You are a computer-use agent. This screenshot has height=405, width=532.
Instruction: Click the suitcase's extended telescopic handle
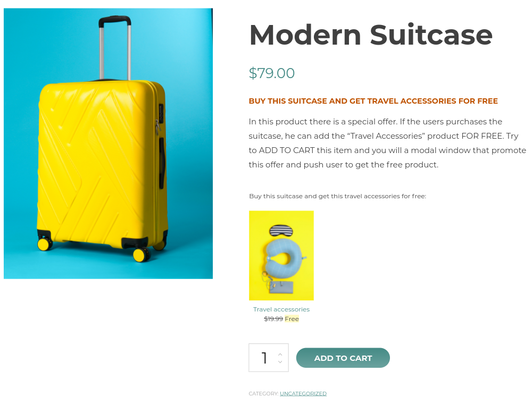[115, 48]
